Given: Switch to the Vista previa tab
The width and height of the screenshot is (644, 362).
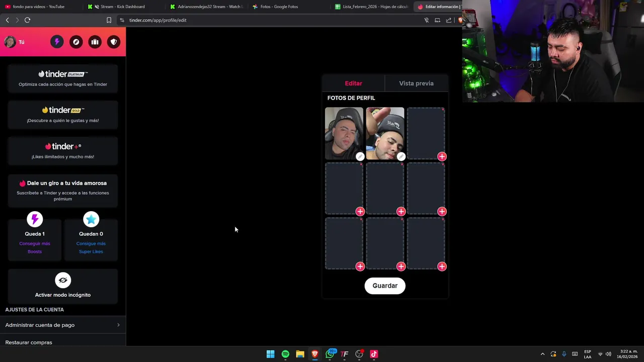Looking at the screenshot, I should click(416, 83).
